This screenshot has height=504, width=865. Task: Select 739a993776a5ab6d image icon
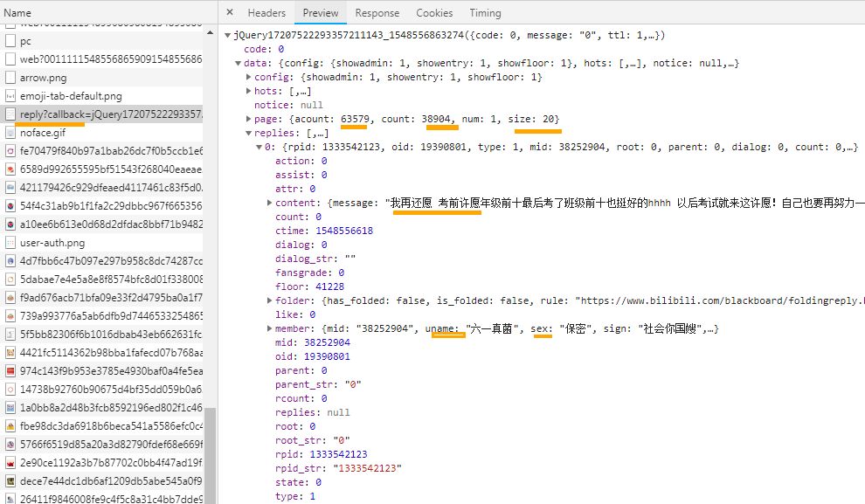pos(10,316)
